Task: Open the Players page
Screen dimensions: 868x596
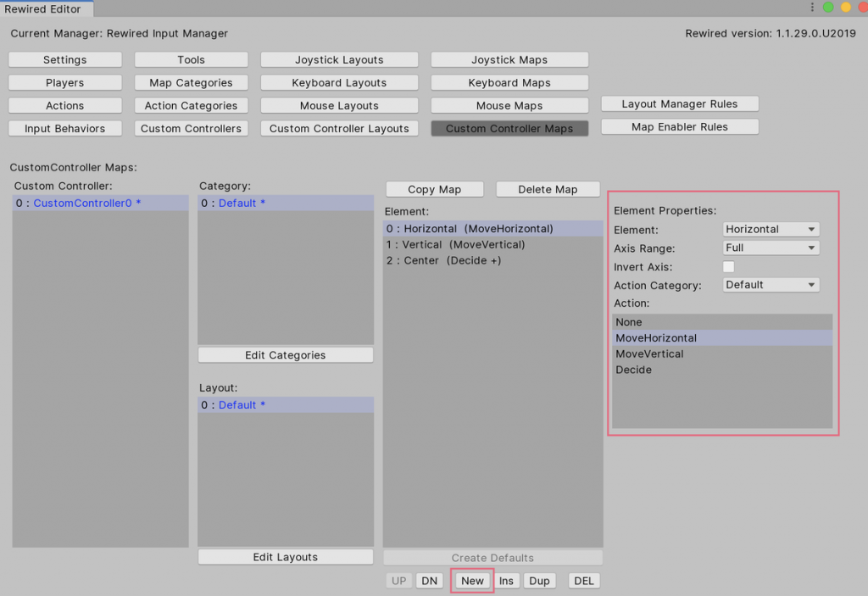Action: click(64, 82)
